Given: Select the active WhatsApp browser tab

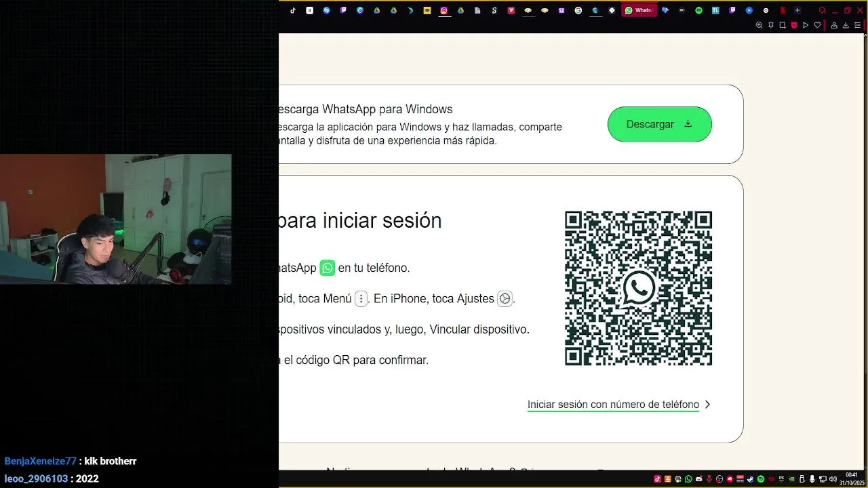Looking at the screenshot, I should pyautogui.click(x=639, y=10).
